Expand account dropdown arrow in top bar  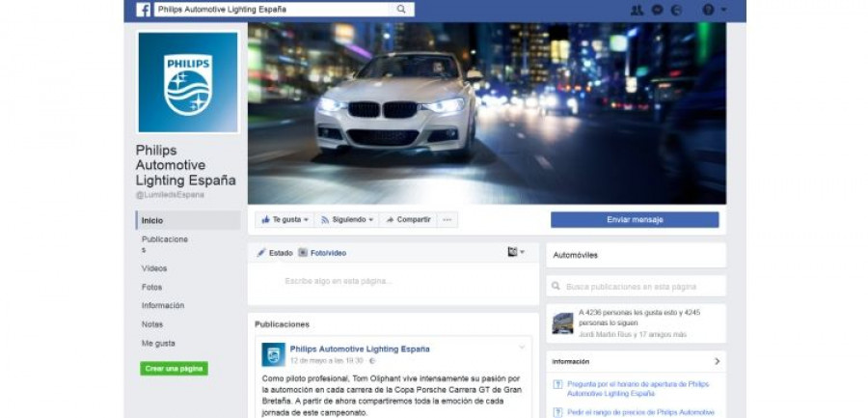point(723,10)
